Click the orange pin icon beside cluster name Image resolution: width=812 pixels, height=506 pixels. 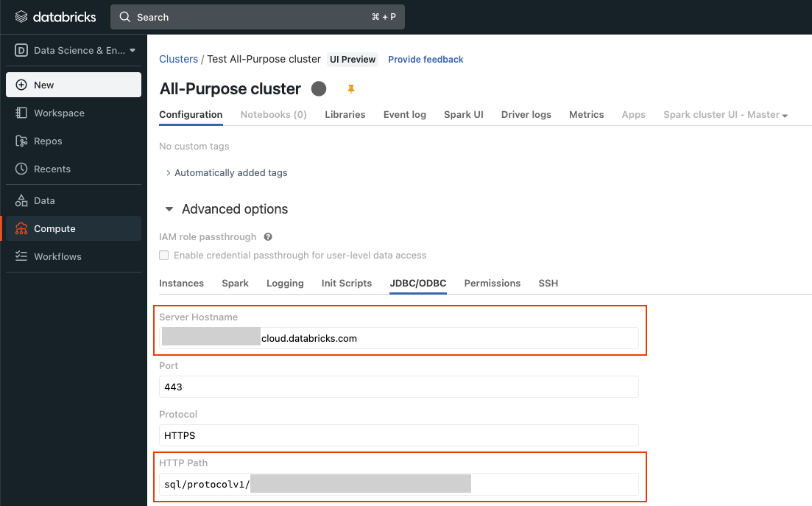click(x=351, y=89)
